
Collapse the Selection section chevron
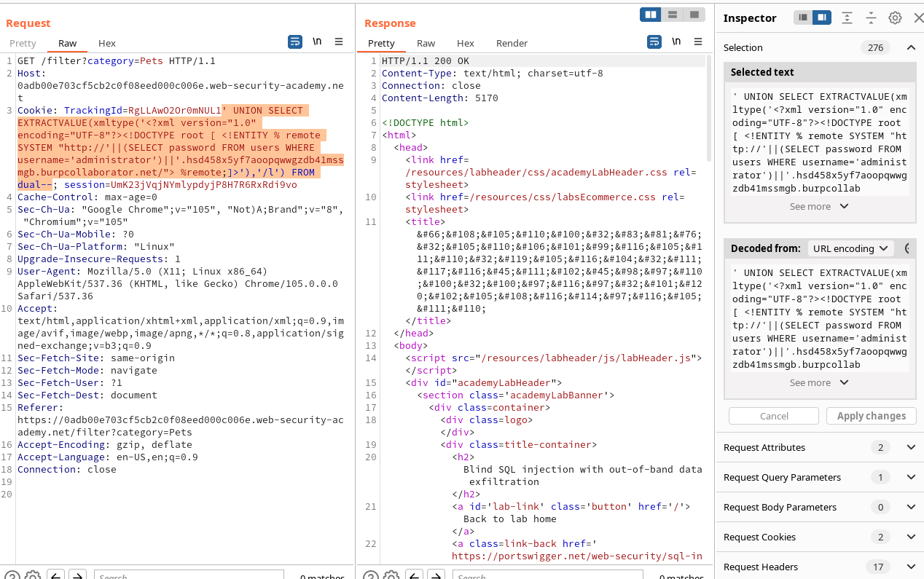pos(911,47)
